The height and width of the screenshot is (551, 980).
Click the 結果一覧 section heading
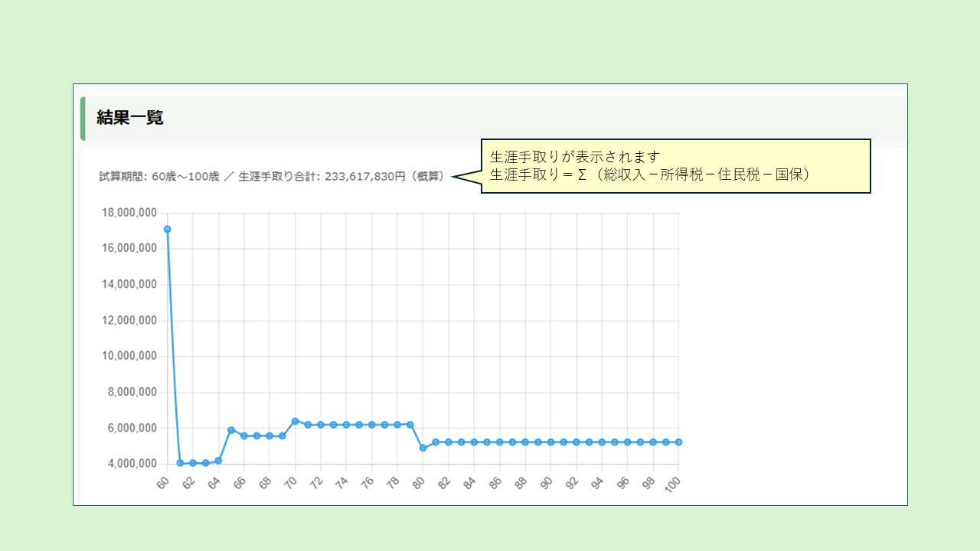click(129, 118)
